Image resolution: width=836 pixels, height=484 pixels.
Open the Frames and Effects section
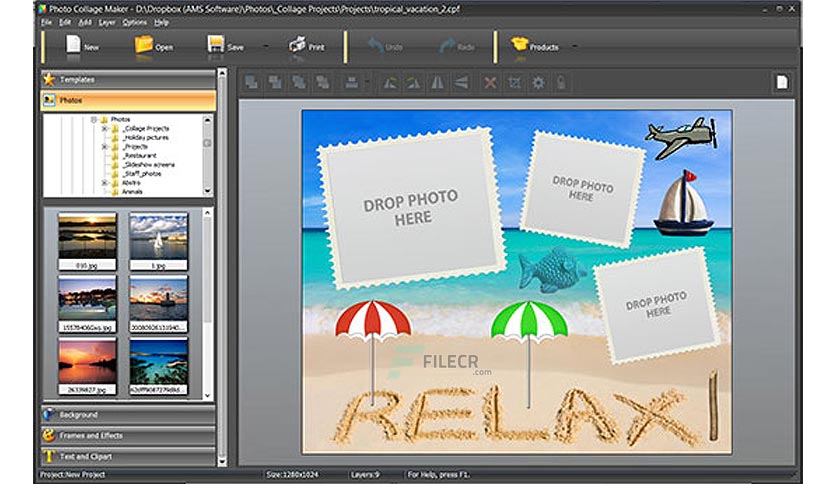point(128,435)
